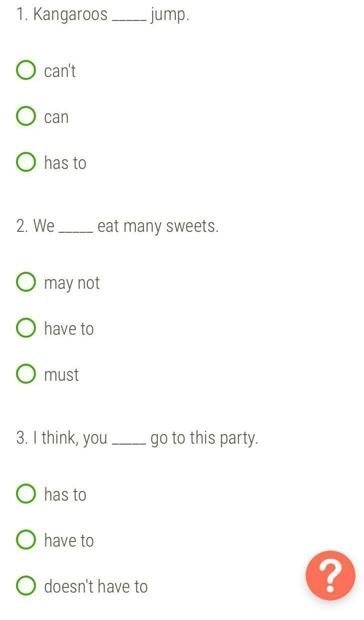Choose "have to" for the party question
The image size is (364, 620).
click(26, 540)
